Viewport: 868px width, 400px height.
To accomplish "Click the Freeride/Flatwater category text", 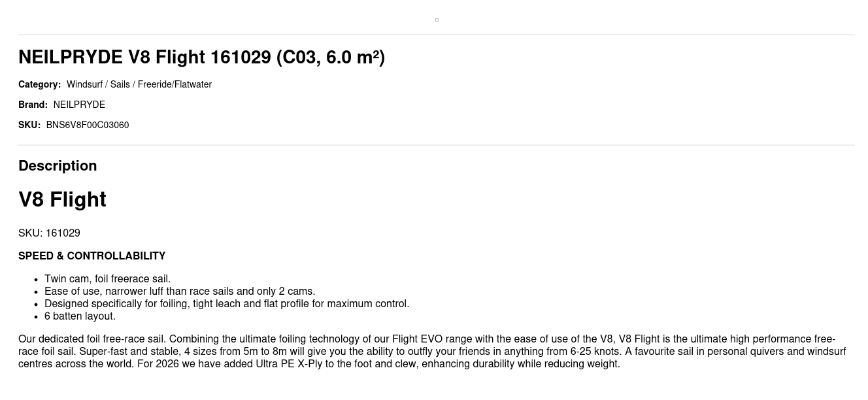I will [175, 84].
